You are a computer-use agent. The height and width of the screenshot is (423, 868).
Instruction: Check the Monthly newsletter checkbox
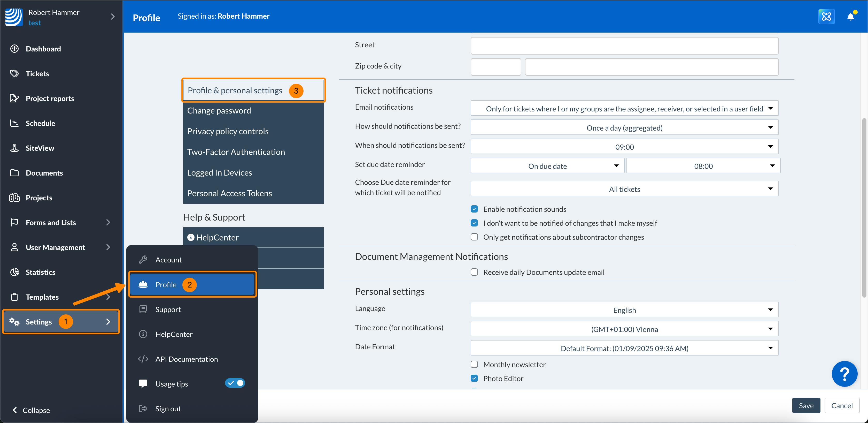[x=474, y=364]
